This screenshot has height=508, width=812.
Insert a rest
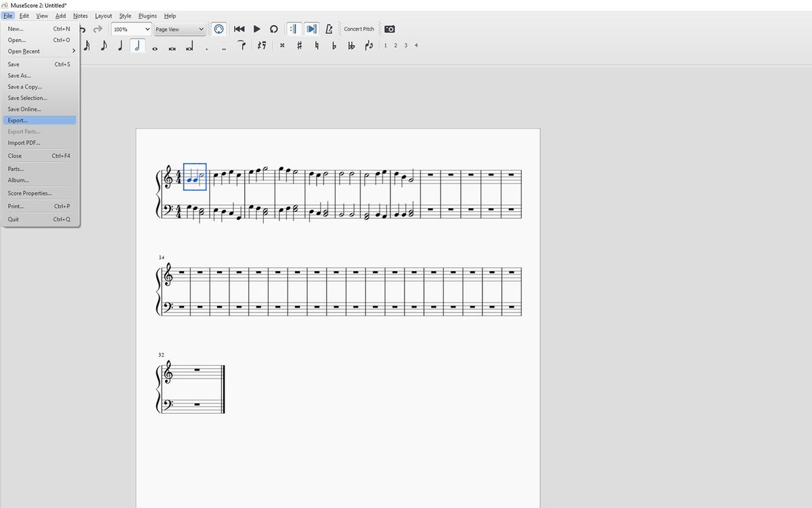pos(260,45)
